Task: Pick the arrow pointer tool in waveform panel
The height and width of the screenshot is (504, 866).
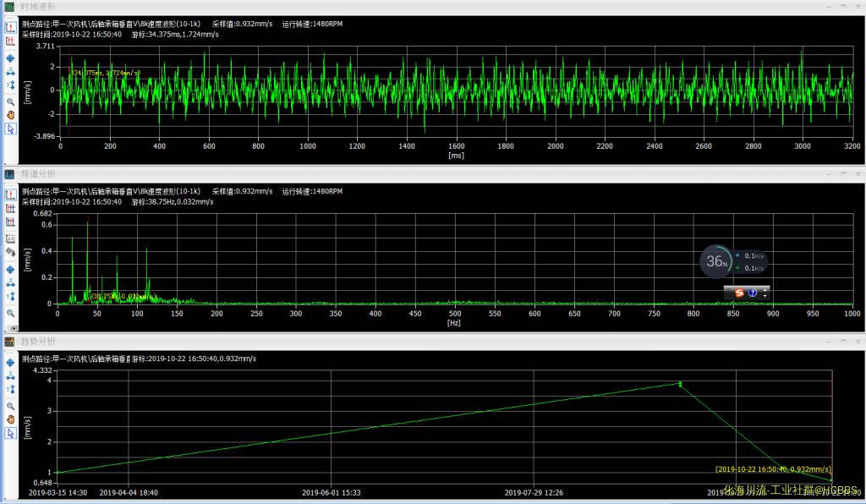Action: 10,129
